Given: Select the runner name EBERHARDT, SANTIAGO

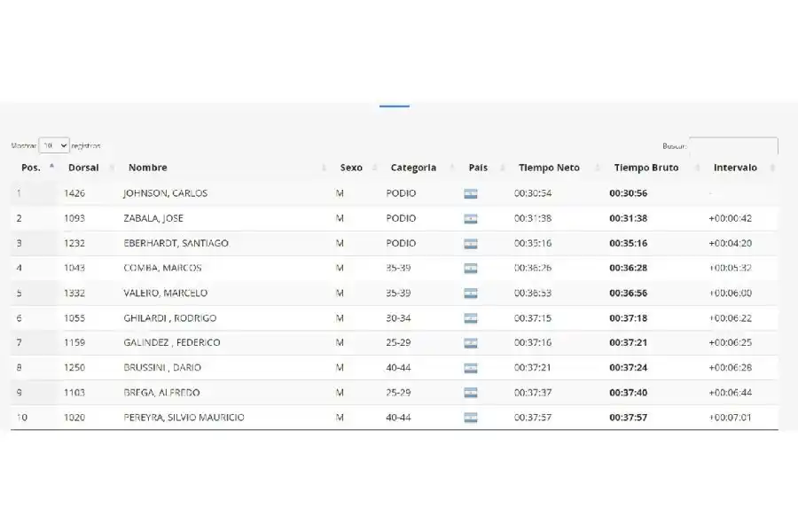Looking at the screenshot, I should coord(176,244).
